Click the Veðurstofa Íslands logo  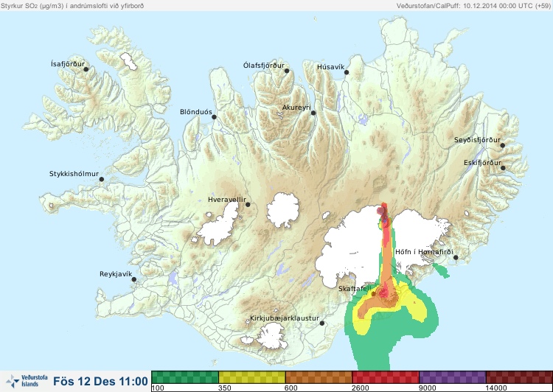[x=27, y=381]
